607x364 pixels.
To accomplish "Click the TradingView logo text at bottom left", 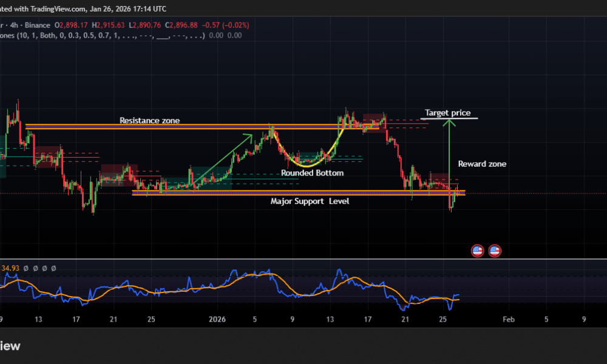I will 10,346.
